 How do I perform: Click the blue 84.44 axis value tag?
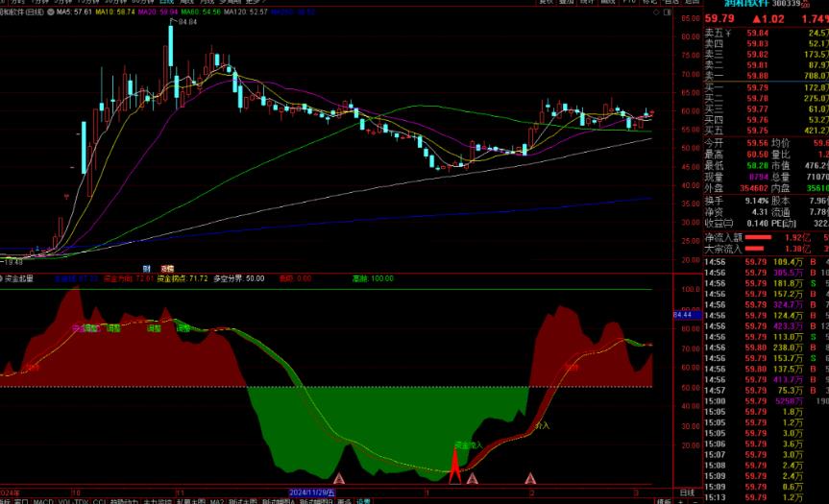(x=687, y=315)
